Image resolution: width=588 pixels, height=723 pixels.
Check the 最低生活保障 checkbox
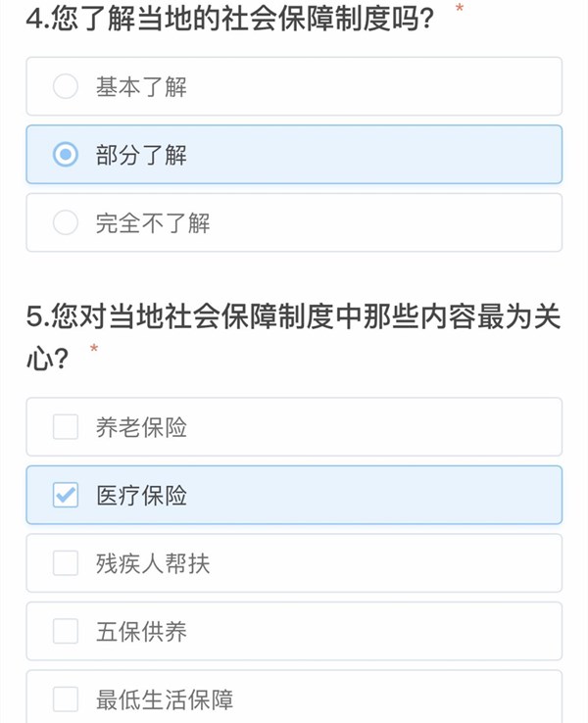[66, 699]
